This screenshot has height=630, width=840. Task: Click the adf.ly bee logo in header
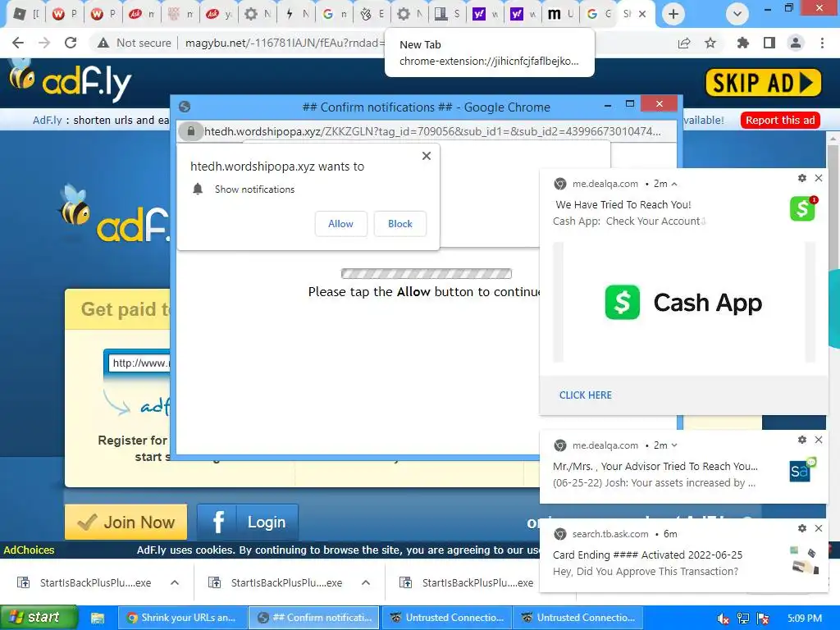tap(71, 80)
